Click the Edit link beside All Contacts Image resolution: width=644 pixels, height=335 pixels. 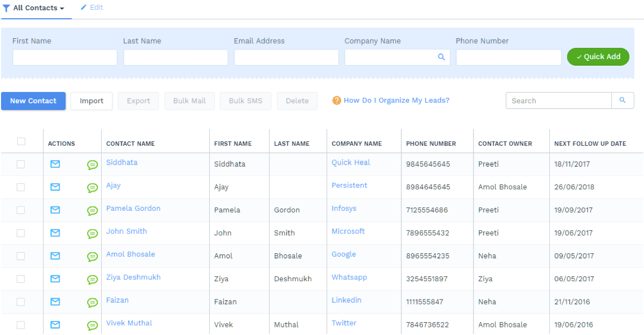92,8
